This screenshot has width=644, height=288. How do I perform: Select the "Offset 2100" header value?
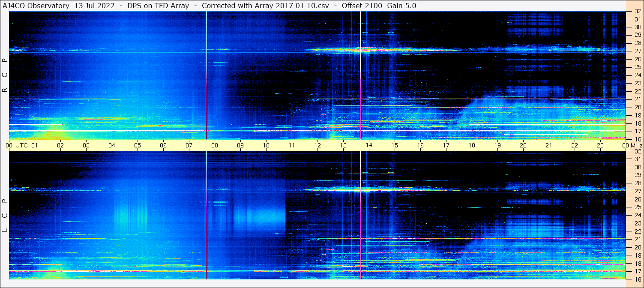point(362,6)
